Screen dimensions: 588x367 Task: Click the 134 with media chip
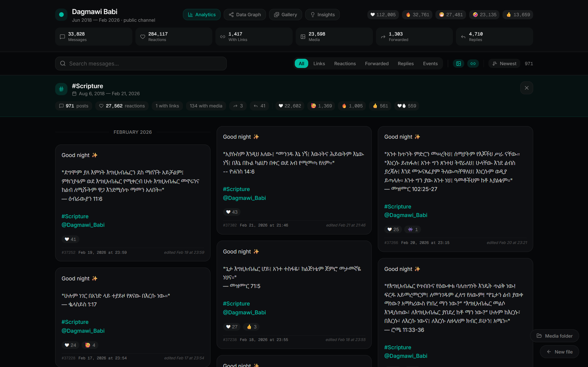point(206,106)
